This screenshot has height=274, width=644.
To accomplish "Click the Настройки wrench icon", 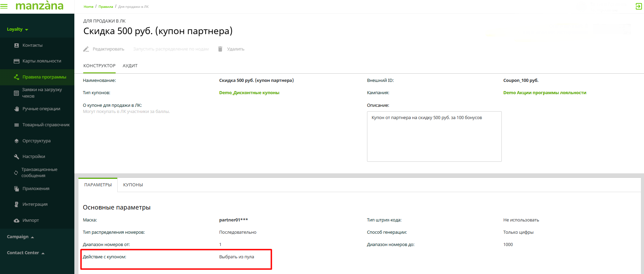I will coord(16,157).
